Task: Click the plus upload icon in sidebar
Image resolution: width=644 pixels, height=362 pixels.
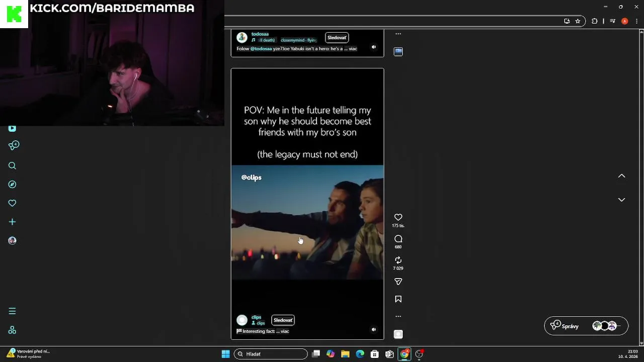Action: click(12, 222)
